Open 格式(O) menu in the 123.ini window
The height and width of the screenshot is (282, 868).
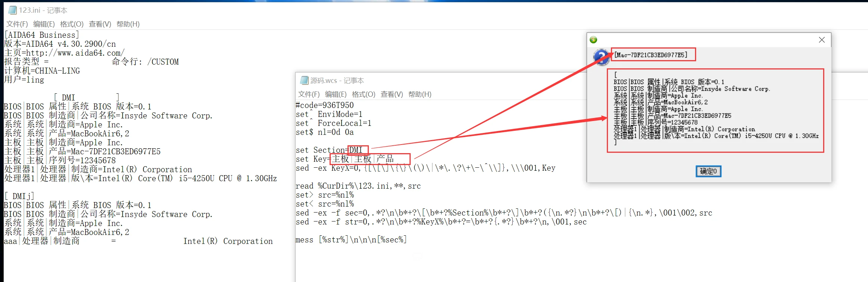[x=72, y=24]
